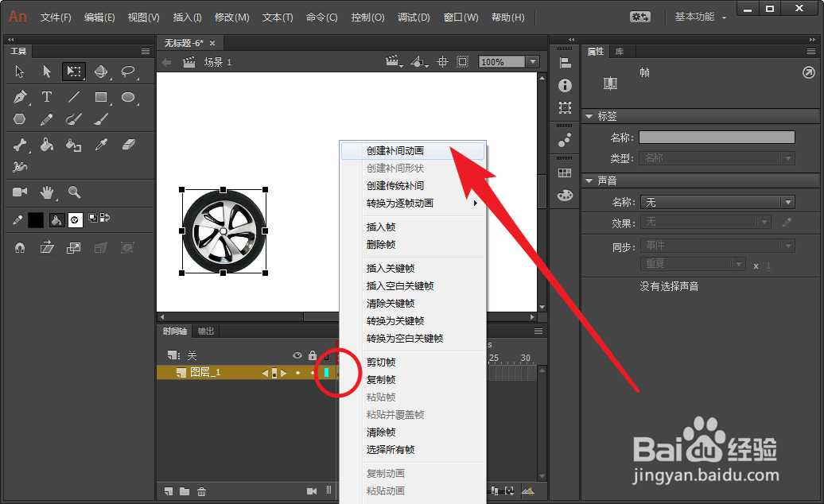Open the Info panel icon
Viewport: 824px width, 504px height.
[565, 85]
